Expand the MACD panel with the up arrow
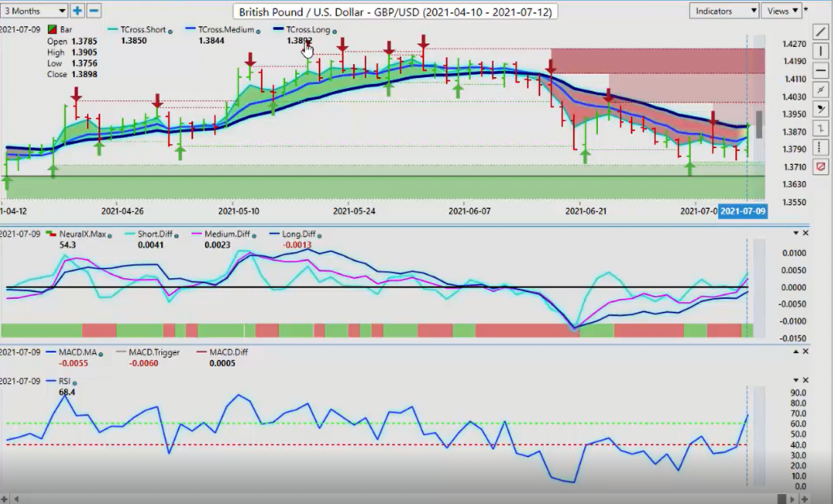The width and height of the screenshot is (833, 504). [796, 351]
